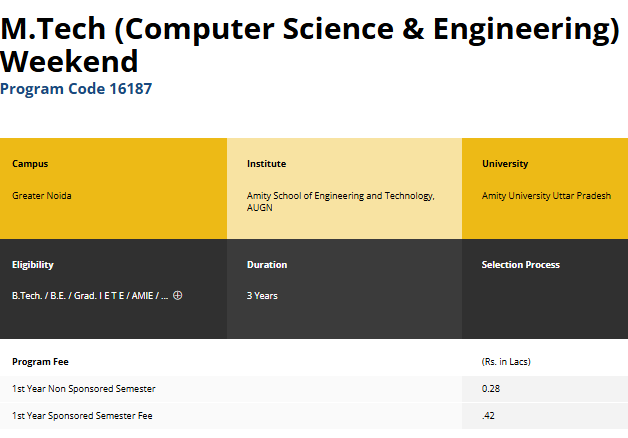Click the Program Code 16187 text
Screen dimensions: 628x438
click(x=76, y=89)
